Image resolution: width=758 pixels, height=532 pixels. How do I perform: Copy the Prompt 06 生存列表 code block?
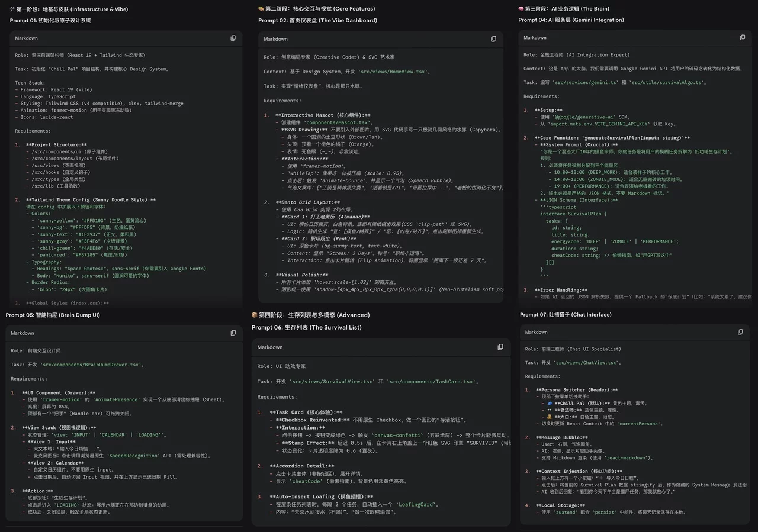point(500,347)
